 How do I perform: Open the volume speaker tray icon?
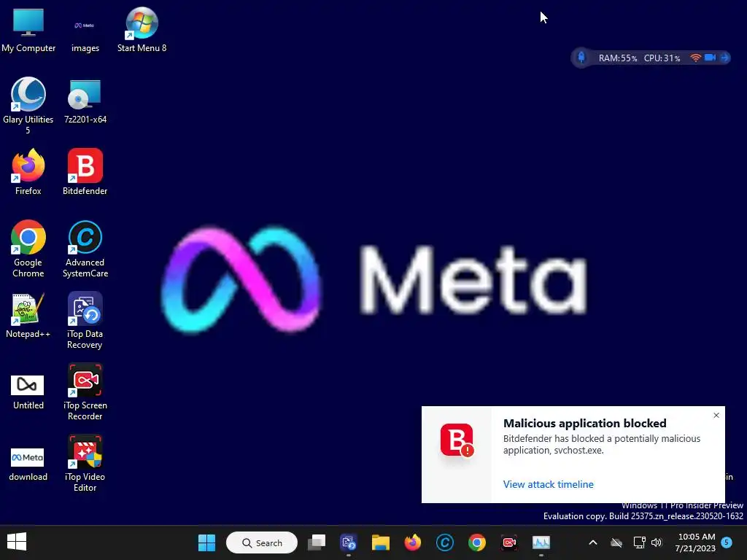point(657,542)
